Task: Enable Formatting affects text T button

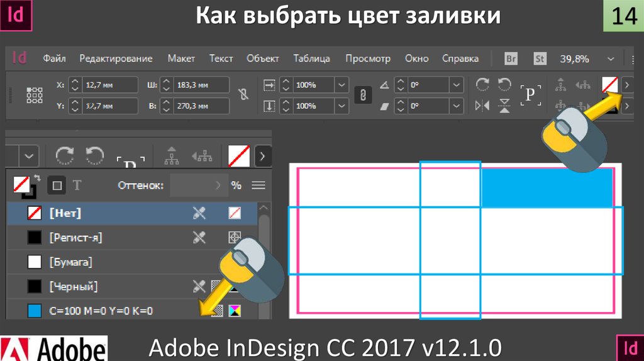Action: pos(77,186)
